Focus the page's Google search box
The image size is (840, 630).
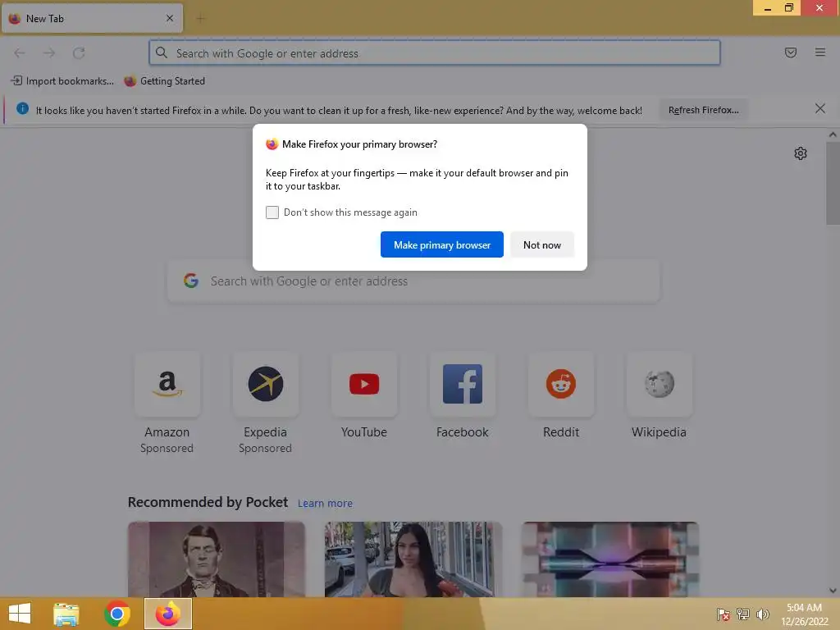click(413, 281)
